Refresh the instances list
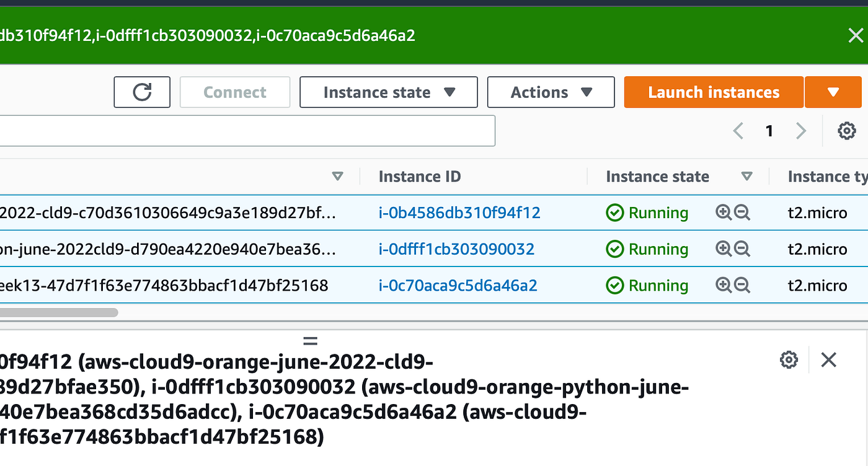The image size is (868, 466). coord(141,92)
